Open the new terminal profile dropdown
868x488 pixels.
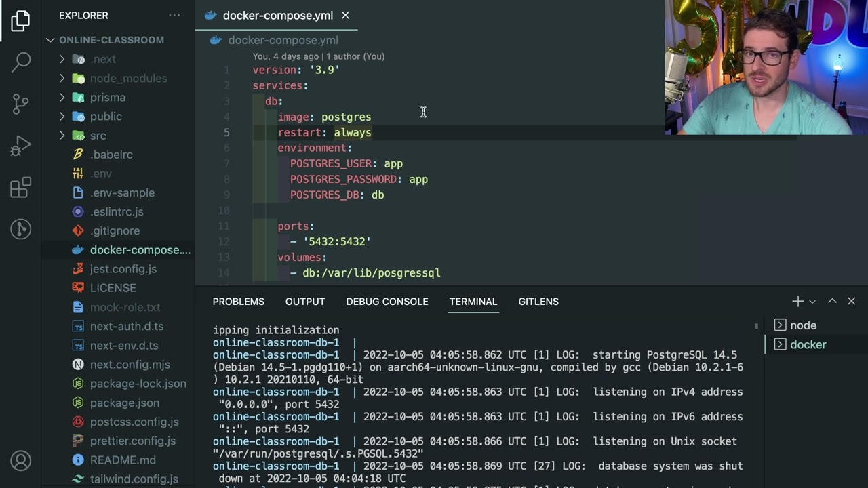[812, 301]
